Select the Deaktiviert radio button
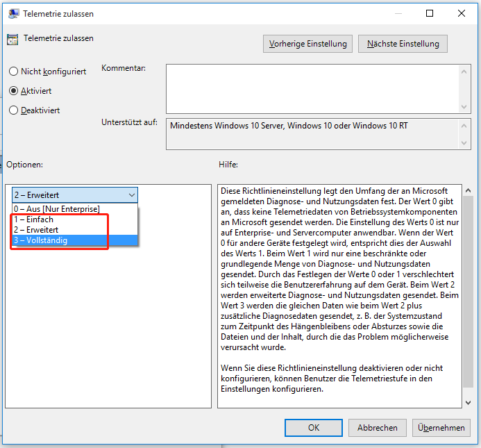This screenshot has height=448, width=481. [13, 110]
